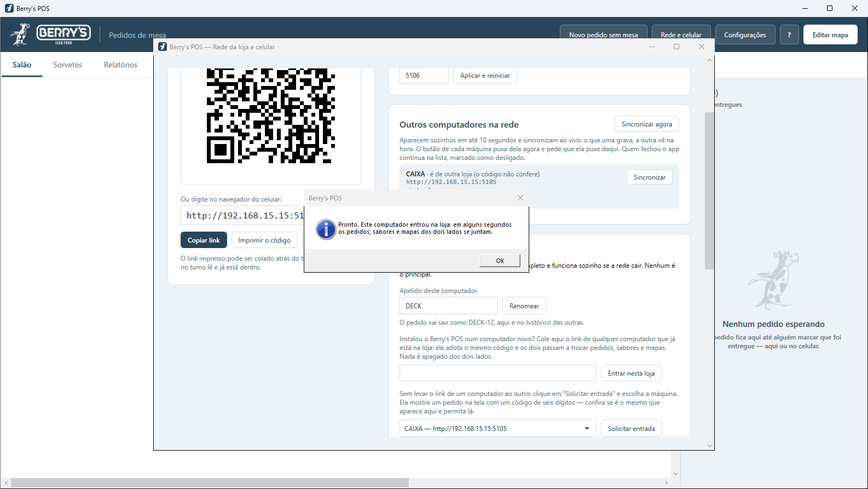
Task: Click the Pedidos de mesa header title
Action: (x=137, y=35)
